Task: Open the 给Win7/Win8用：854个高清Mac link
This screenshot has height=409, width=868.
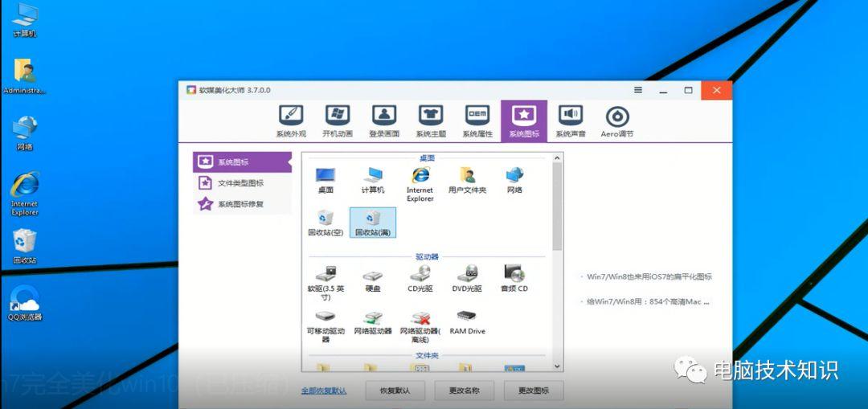Action: 648,301
